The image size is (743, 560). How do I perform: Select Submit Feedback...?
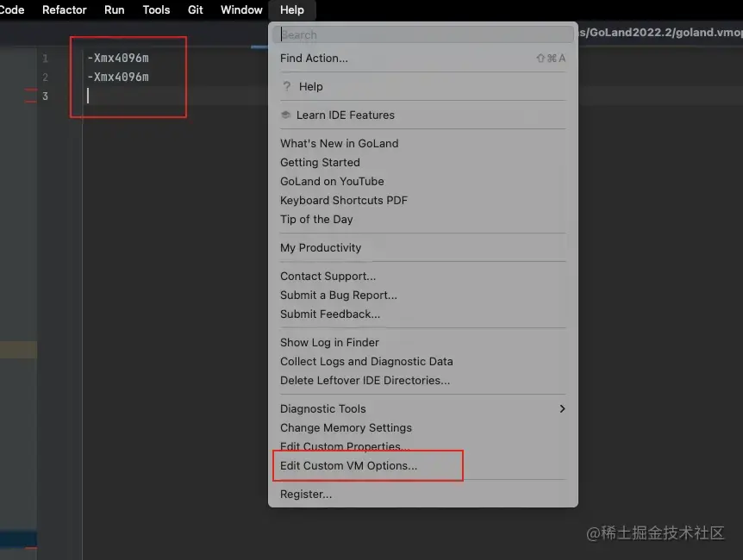[x=422, y=314]
